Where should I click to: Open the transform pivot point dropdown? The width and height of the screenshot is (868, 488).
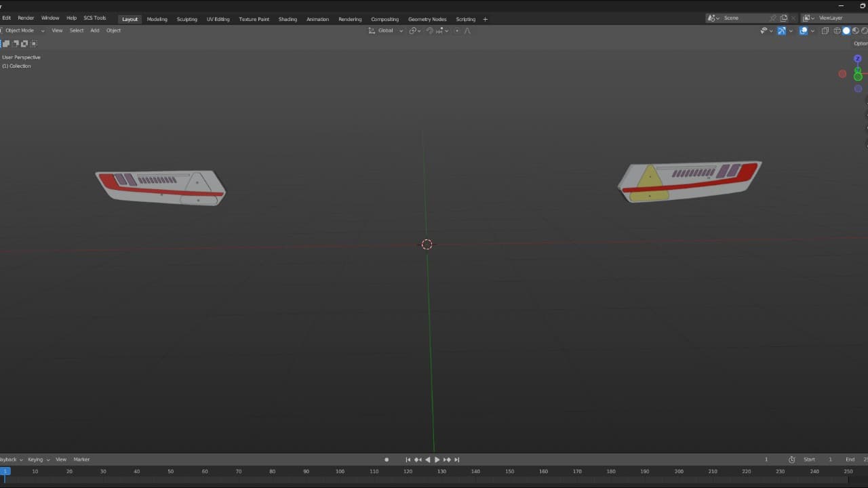(x=414, y=30)
